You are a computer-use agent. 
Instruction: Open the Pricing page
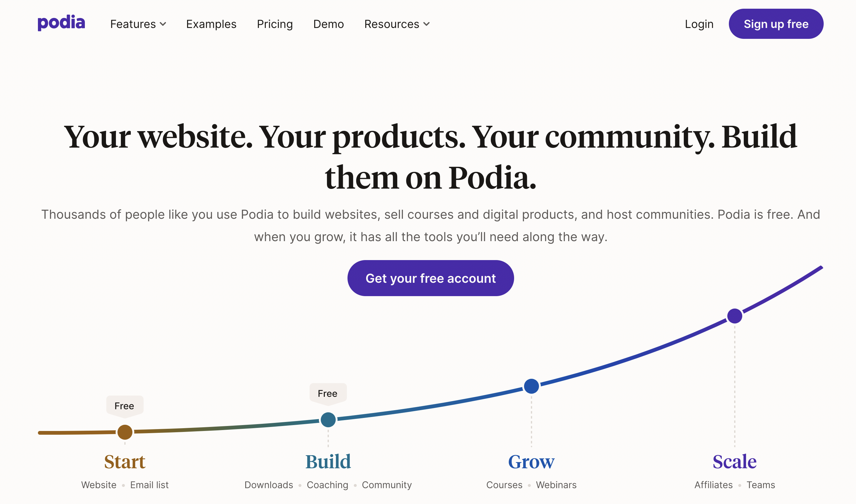click(275, 24)
